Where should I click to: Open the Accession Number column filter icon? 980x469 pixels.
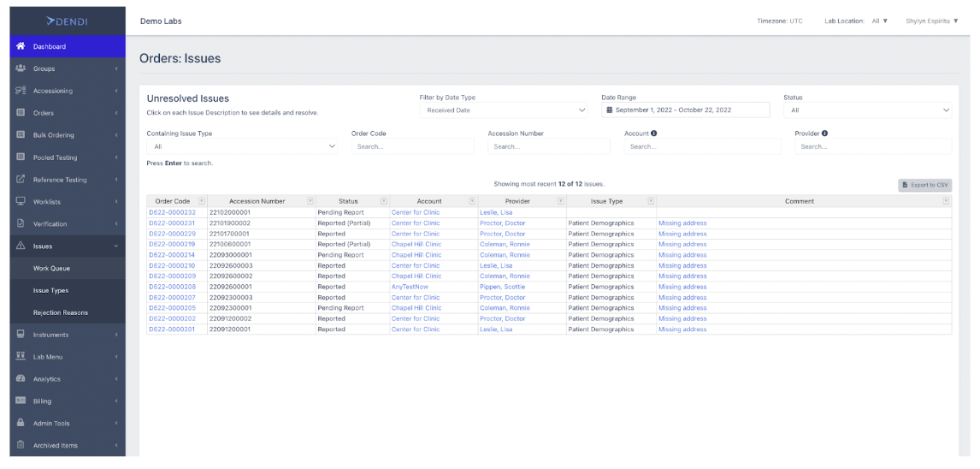[x=310, y=201]
